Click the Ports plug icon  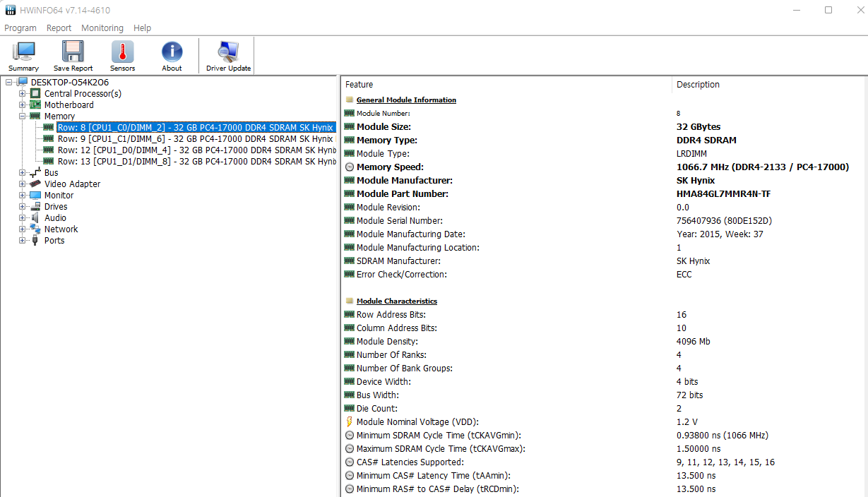(x=35, y=240)
